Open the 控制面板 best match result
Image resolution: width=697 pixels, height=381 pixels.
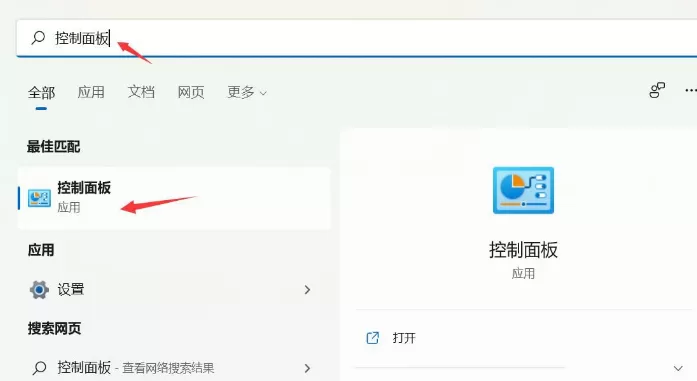174,198
